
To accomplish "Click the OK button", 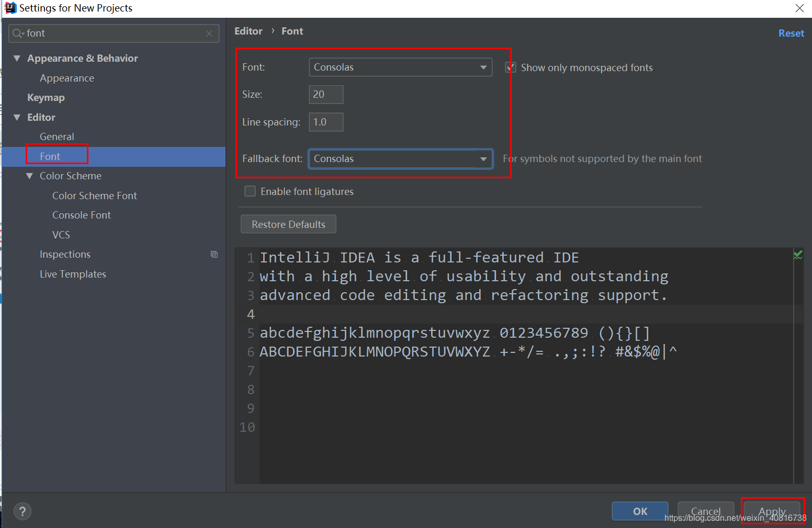I will (640, 511).
